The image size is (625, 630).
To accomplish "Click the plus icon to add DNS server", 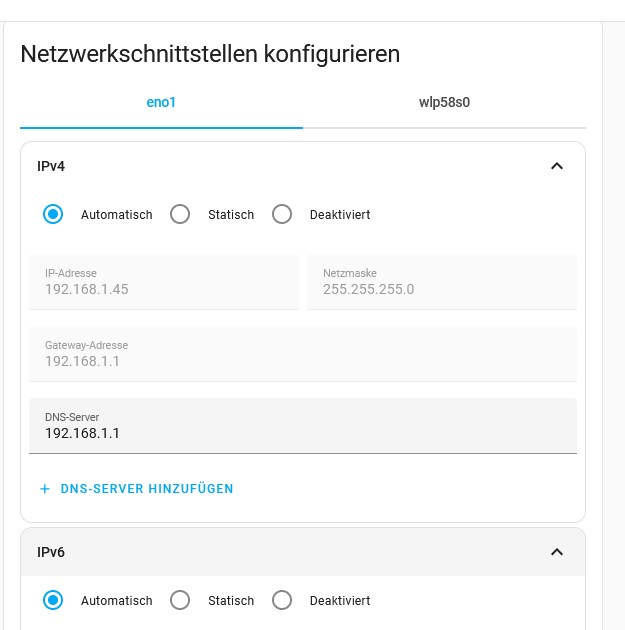I will pyautogui.click(x=44, y=489).
